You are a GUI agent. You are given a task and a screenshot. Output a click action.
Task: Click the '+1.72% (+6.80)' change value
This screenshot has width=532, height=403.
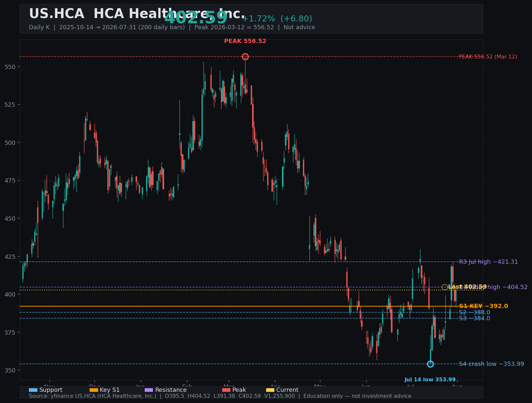click(x=277, y=19)
